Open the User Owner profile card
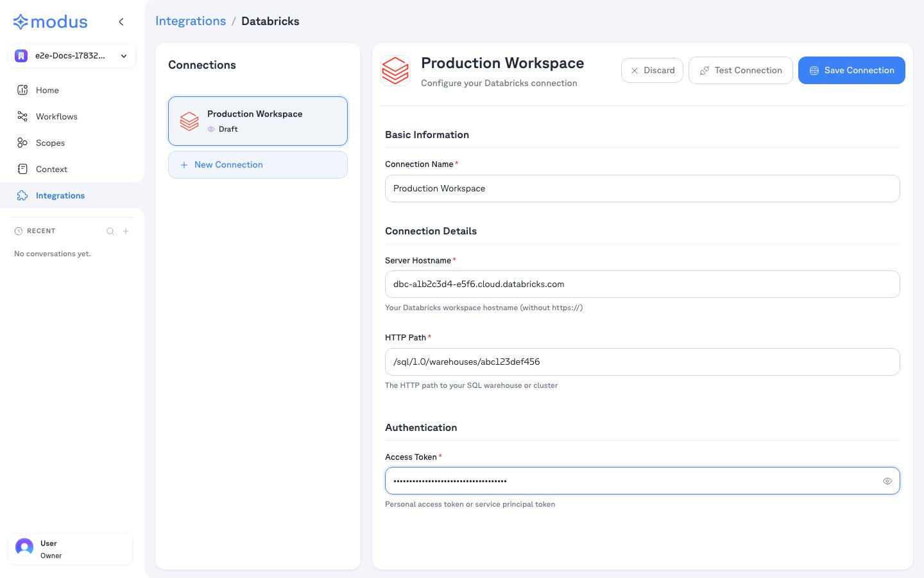The width and height of the screenshot is (924, 578). tap(71, 549)
